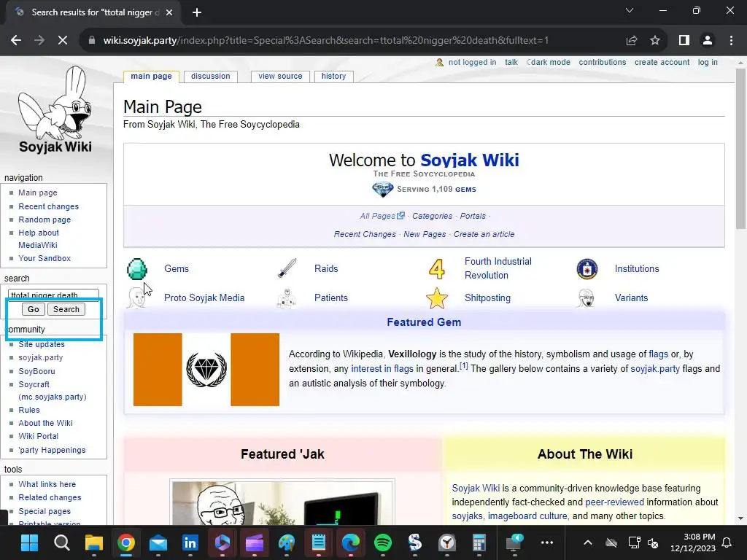Image resolution: width=747 pixels, height=560 pixels.
Task: Open the Windows Start menu
Action: coord(29,542)
